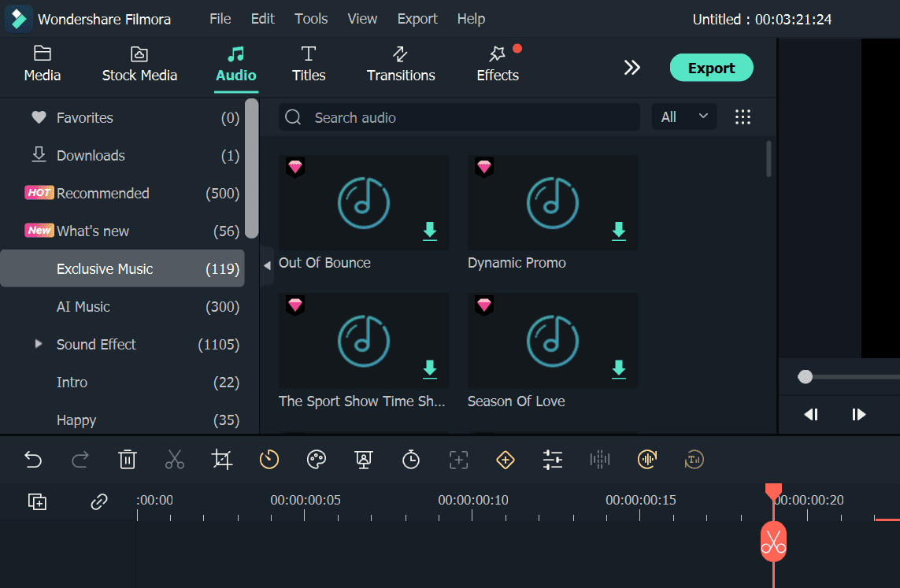Click the Speech-to-Text icon
Image resolution: width=900 pixels, height=588 pixels.
694,460
